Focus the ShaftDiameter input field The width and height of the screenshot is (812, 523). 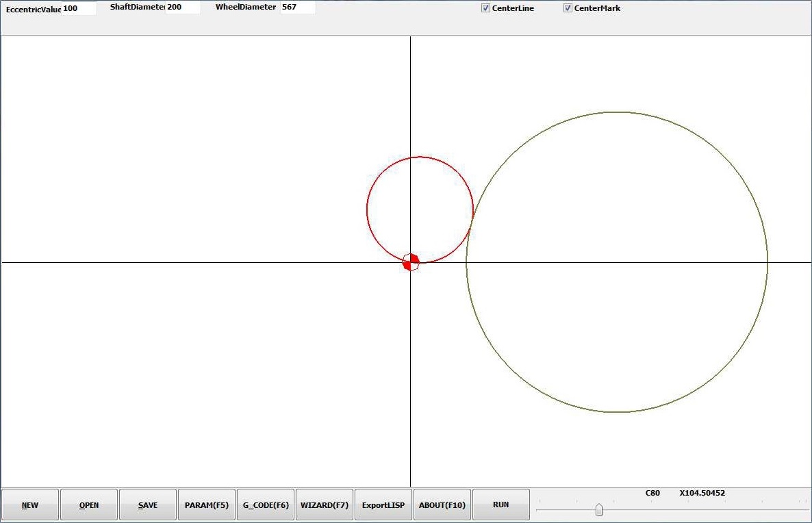pyautogui.click(x=183, y=8)
